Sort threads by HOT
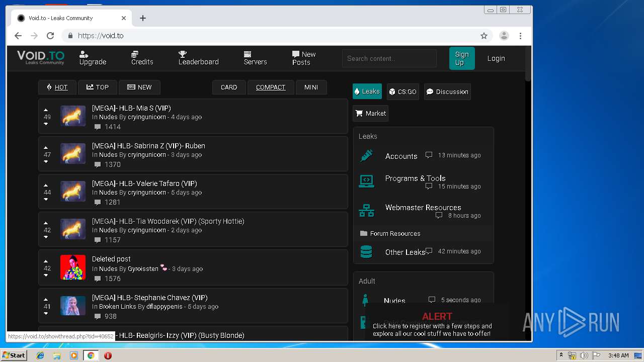644x362 pixels. point(57,87)
